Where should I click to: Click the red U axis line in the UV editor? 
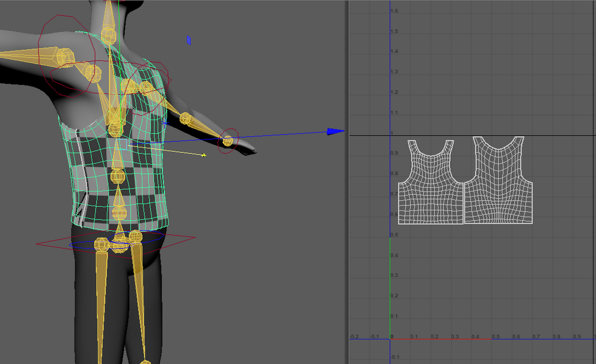[x=440, y=339]
